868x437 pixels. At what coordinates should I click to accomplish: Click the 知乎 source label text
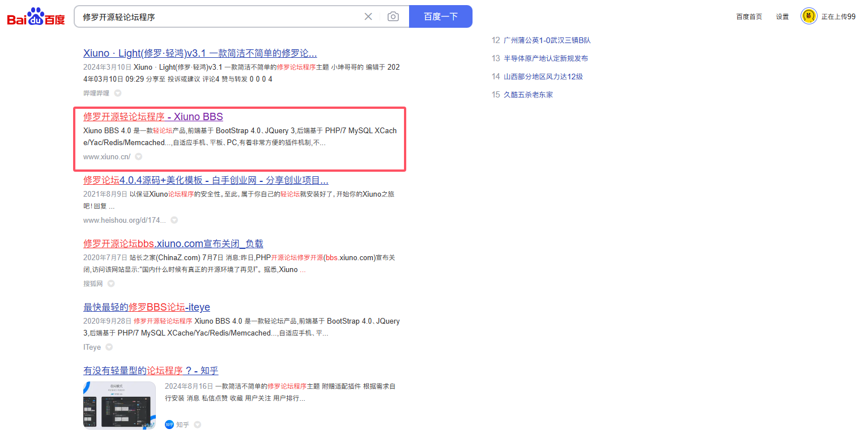pos(182,425)
